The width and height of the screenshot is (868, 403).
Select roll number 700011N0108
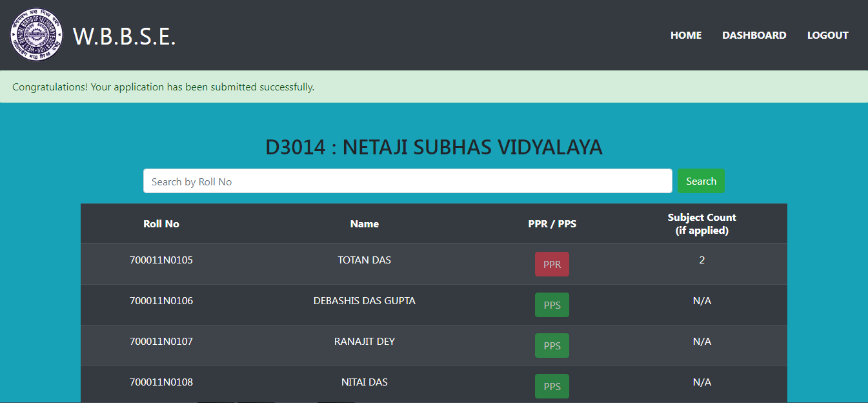tap(161, 382)
